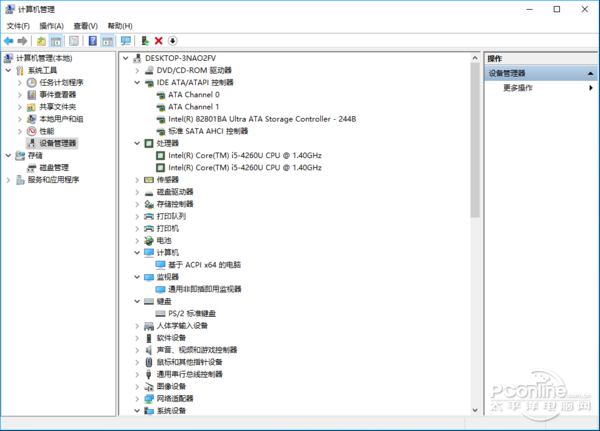Open the 文件(F) menu
The image size is (600, 431).
pos(18,26)
